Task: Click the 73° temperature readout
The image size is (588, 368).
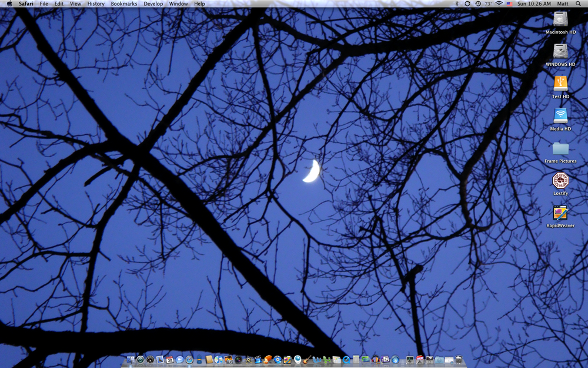Action: [488, 4]
